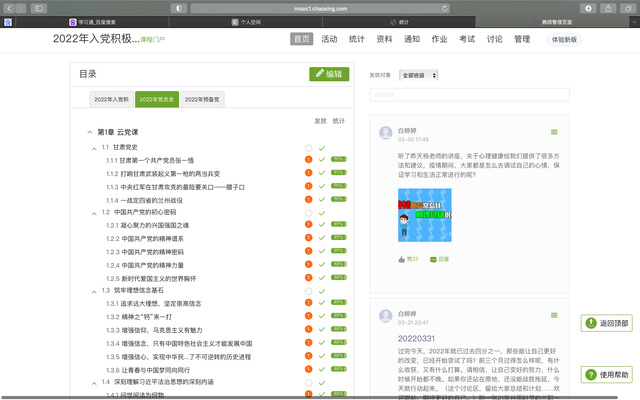Click green checkmark for section 1.2.3
The image size is (640, 400).
pyautogui.click(x=322, y=251)
